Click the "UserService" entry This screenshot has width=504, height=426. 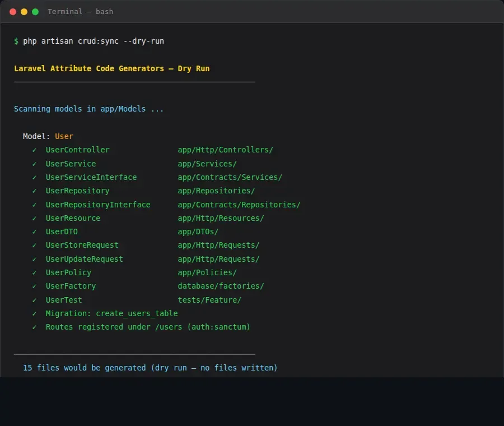point(71,164)
